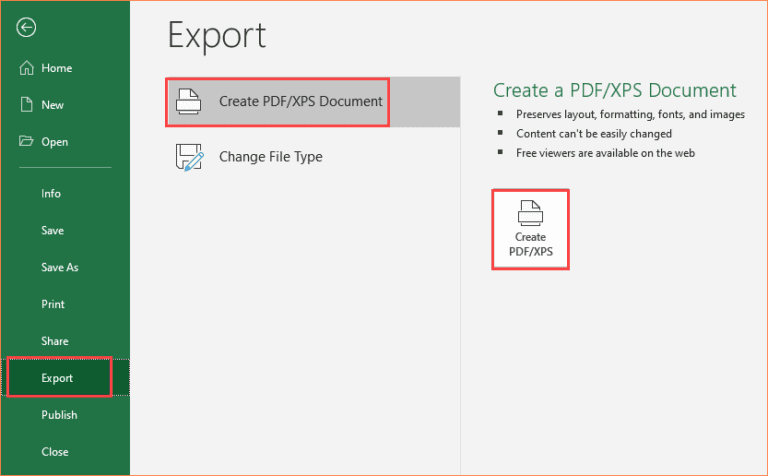
Task: Click the printer icon beside Create PDF/XPS Document
Action: (x=189, y=102)
